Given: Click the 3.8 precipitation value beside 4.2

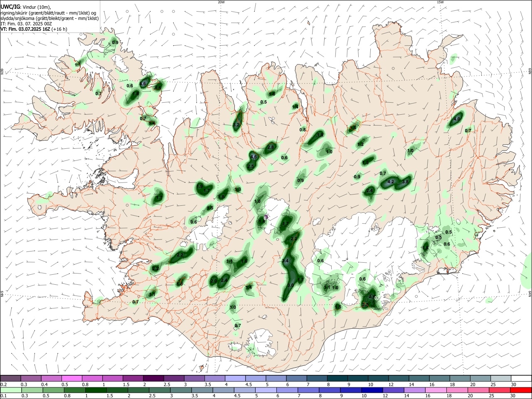Looking at the screenshot, I should 406,182.
